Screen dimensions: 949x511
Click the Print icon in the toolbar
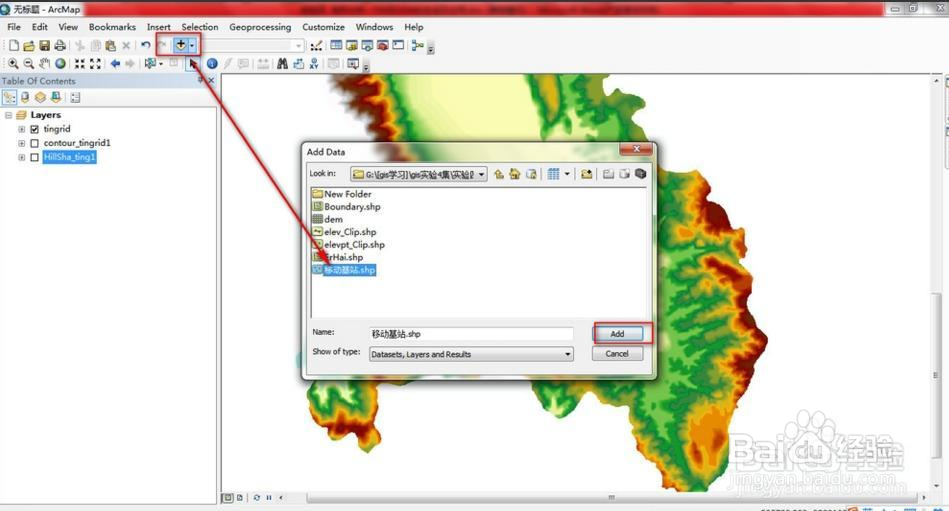tap(60, 45)
